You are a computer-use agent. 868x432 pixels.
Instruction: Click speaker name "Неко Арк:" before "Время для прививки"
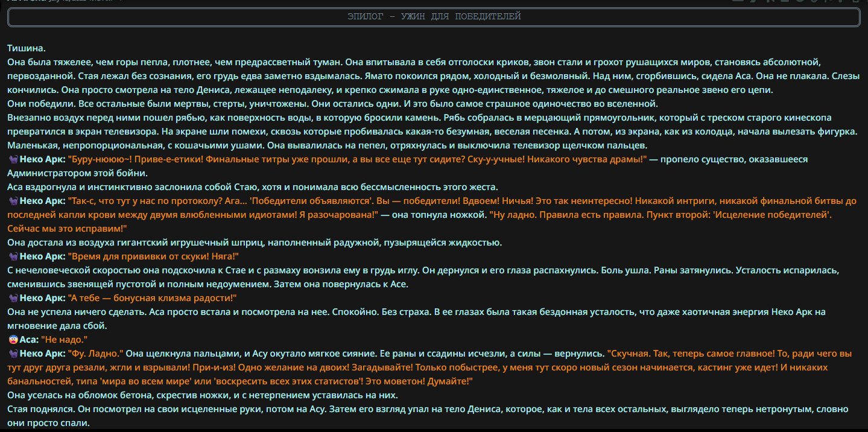pyautogui.click(x=42, y=256)
